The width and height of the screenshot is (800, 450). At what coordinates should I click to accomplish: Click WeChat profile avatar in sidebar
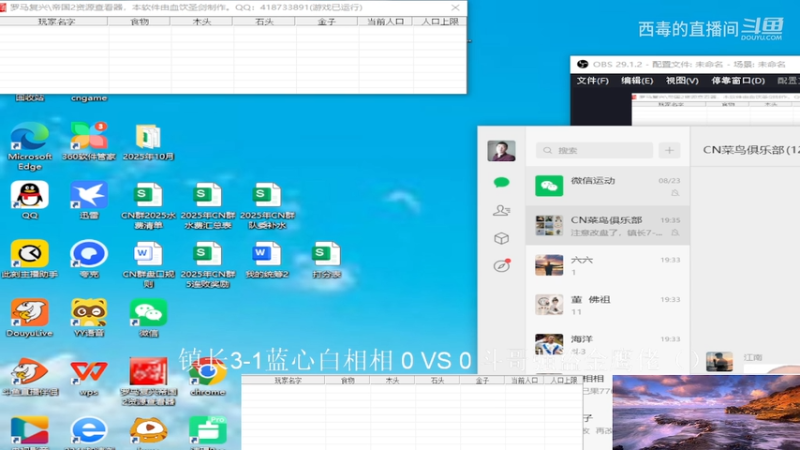[501, 151]
